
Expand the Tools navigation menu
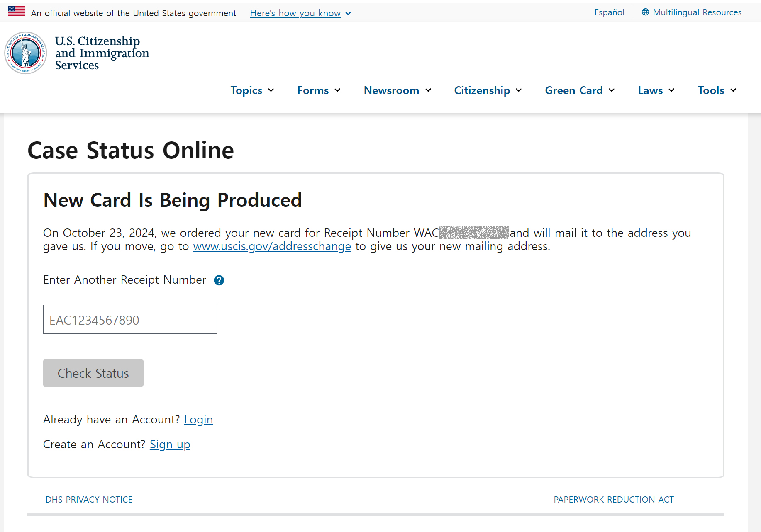[x=717, y=90]
